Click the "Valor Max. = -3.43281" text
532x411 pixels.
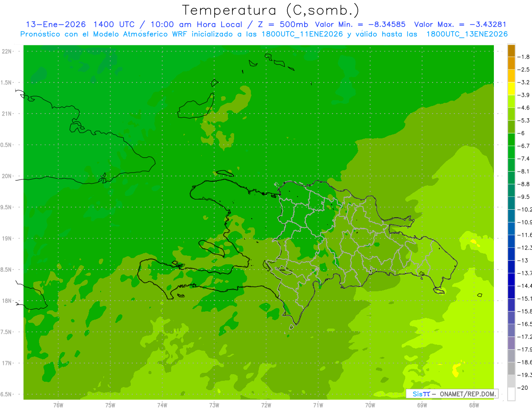click(460, 25)
